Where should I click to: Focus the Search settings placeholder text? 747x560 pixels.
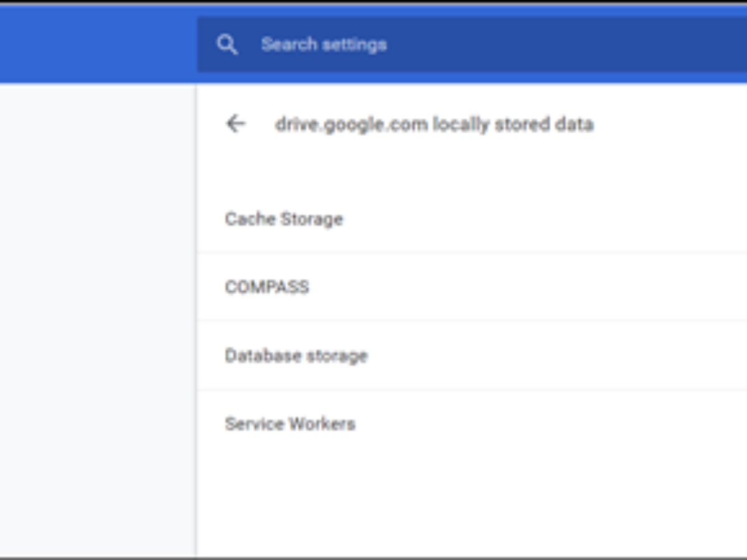tap(324, 45)
